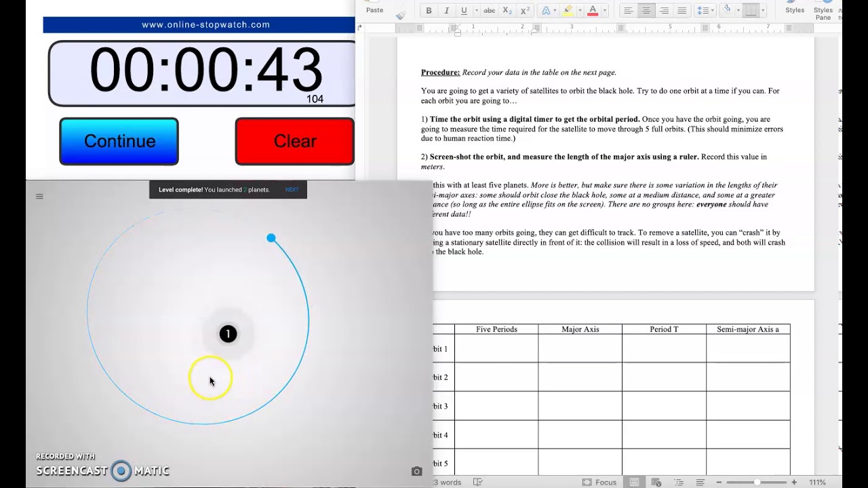Apply red font color
The image size is (868, 488).
593,11
